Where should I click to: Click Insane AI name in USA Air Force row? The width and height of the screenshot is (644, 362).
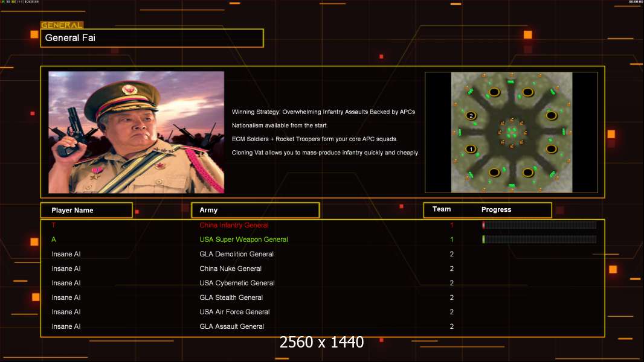66,312
